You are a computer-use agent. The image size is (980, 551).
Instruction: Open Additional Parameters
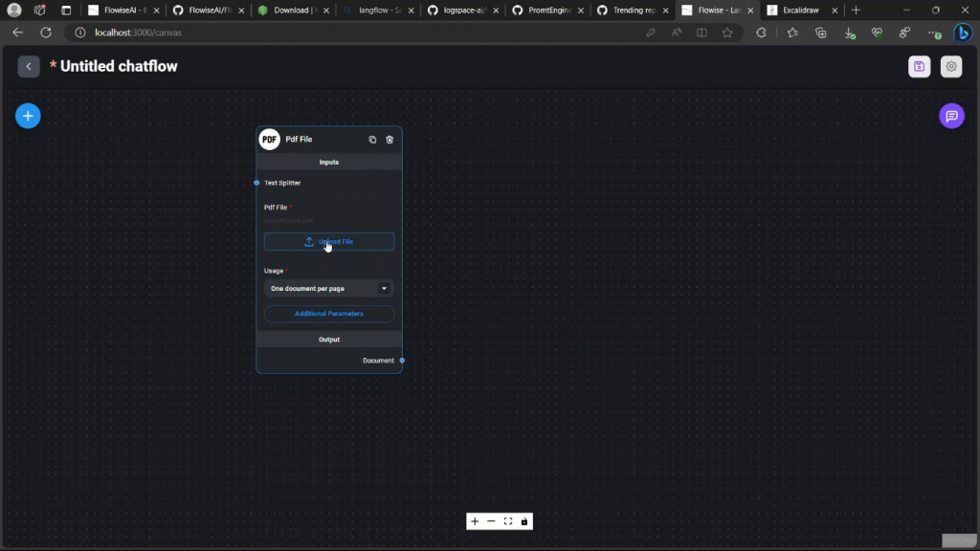[x=329, y=314]
